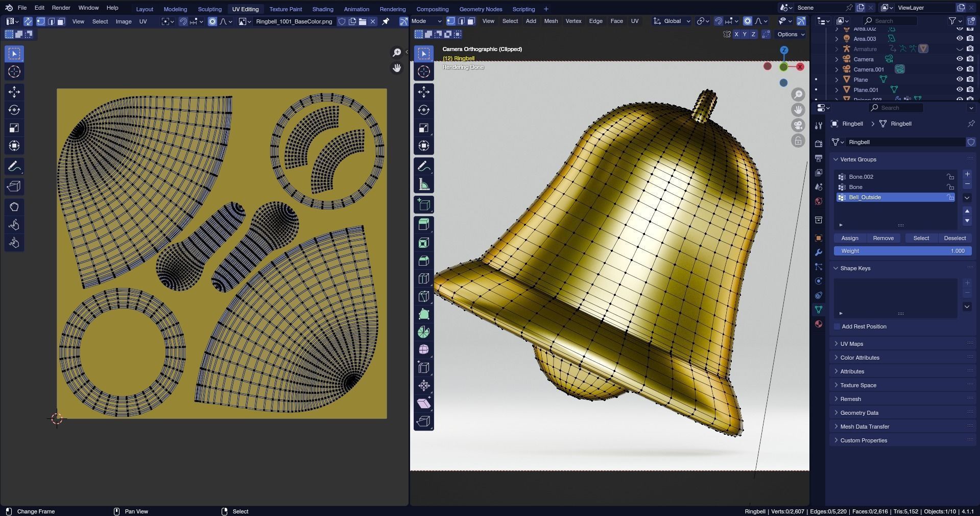Image resolution: width=980 pixels, height=516 pixels.
Task: Switch to the Shading workspace tab
Action: tap(323, 9)
